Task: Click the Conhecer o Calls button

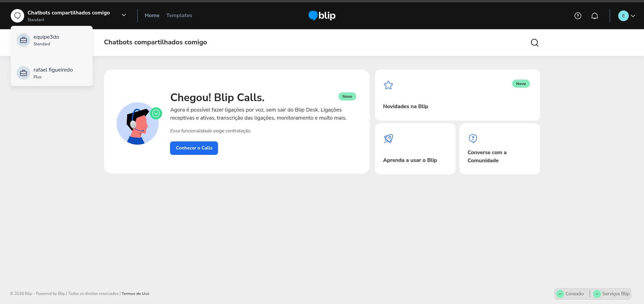Action: tap(194, 148)
